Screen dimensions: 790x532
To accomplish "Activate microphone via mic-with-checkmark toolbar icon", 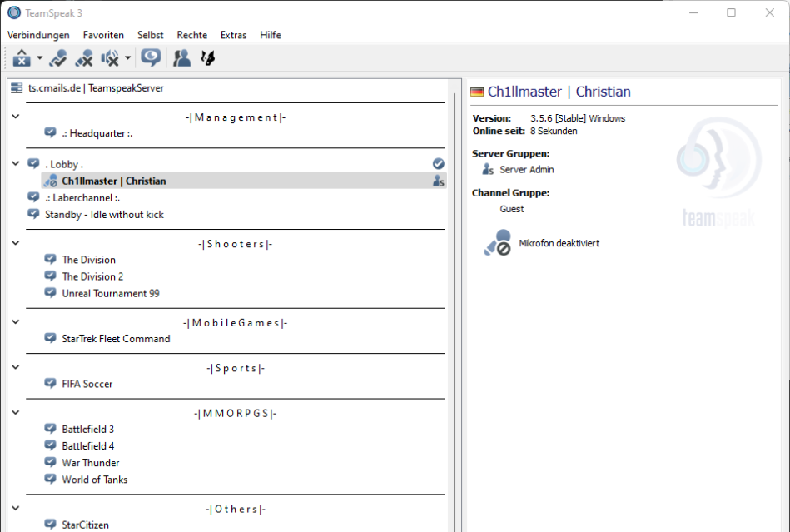I will click(x=58, y=58).
